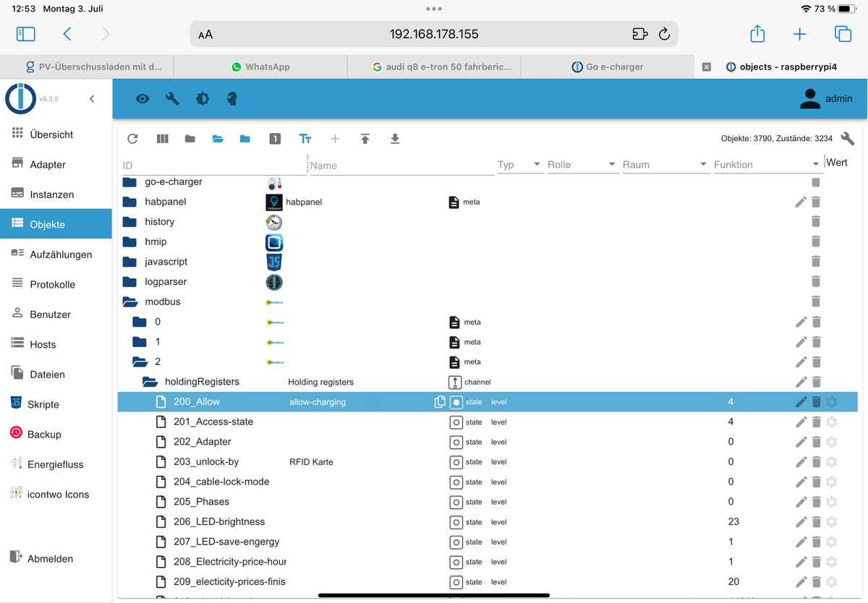The height and width of the screenshot is (603, 868).
Task: Open Protokolle in the sidebar
Action: tap(56, 284)
